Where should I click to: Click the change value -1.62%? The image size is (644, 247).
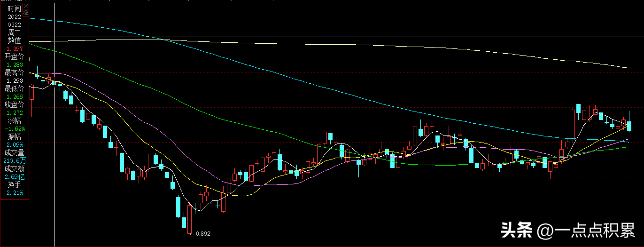pyautogui.click(x=15, y=128)
